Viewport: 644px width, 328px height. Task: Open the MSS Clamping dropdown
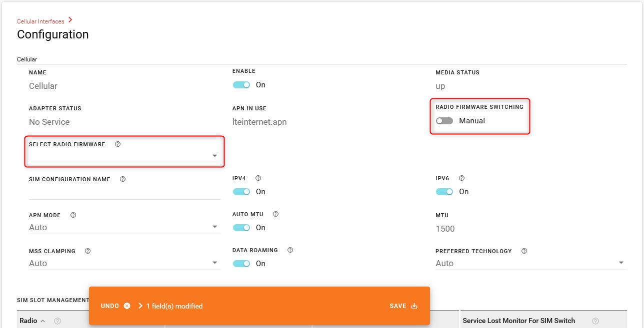coord(124,263)
